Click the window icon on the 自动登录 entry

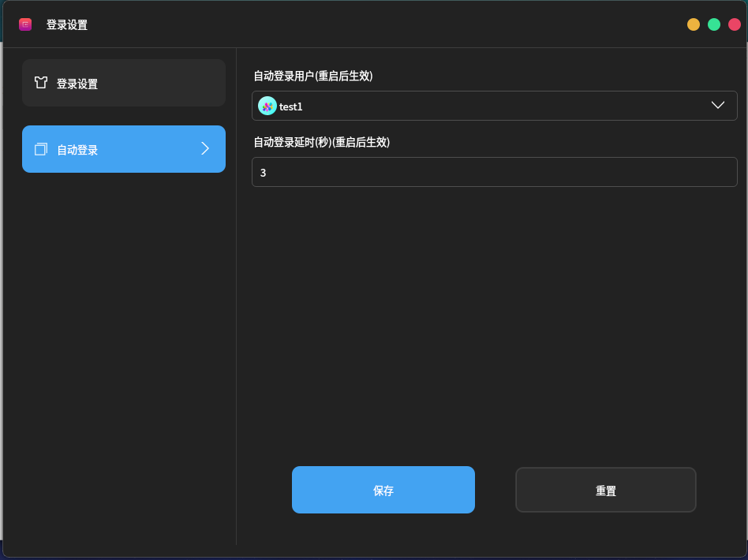coord(40,148)
